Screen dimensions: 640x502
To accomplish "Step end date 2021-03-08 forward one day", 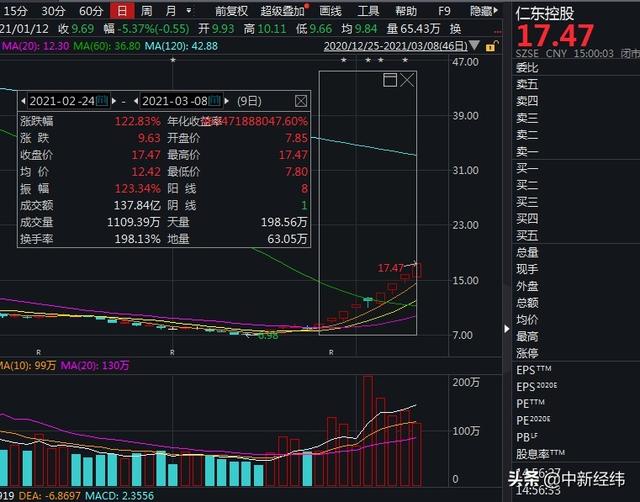I will pyautogui.click(x=227, y=101).
